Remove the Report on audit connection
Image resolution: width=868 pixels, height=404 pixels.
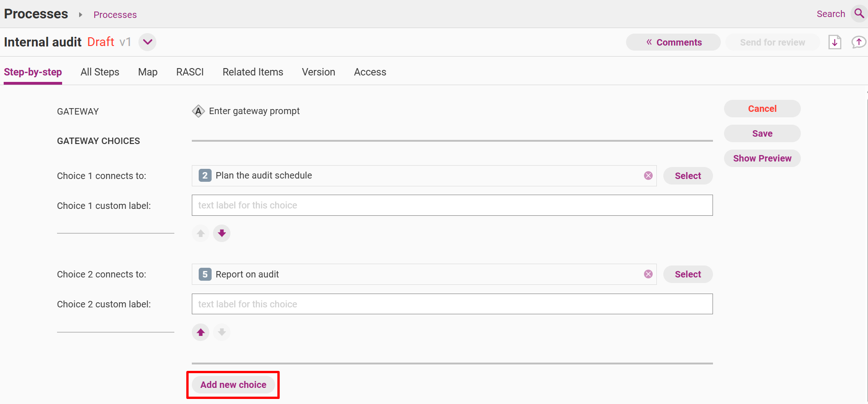pos(648,274)
